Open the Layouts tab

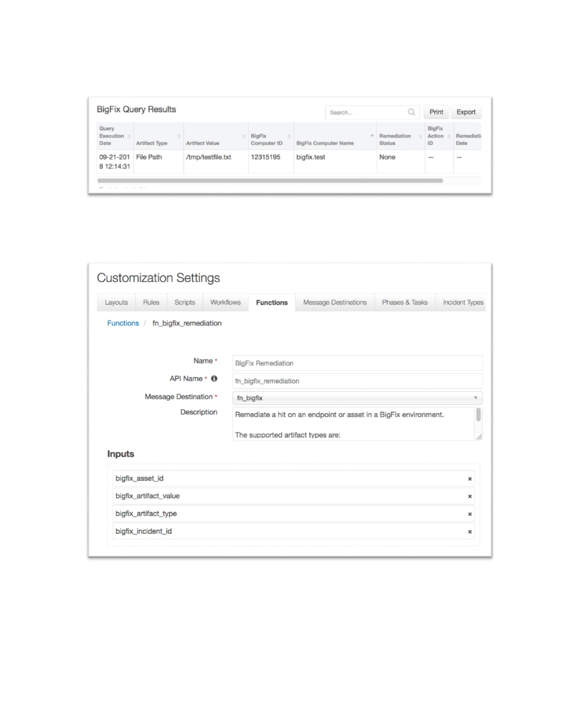(116, 302)
